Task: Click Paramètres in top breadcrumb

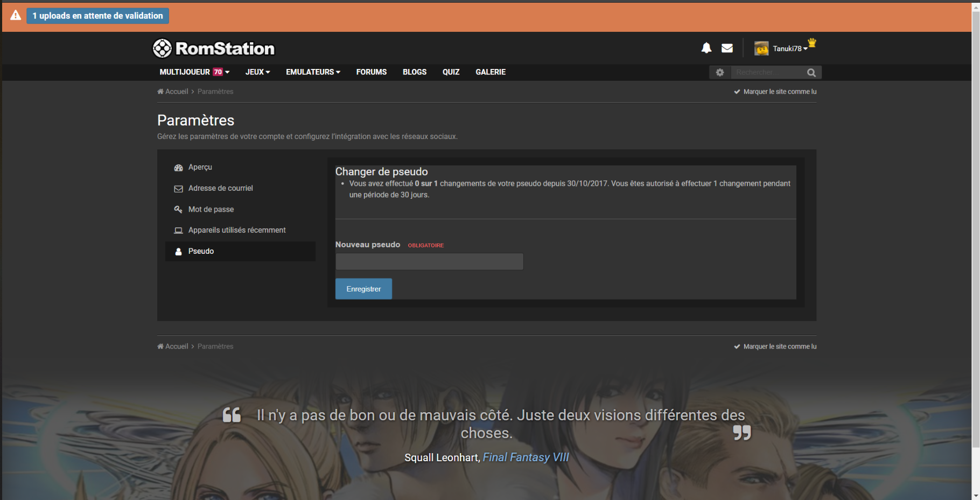Action: [215, 92]
